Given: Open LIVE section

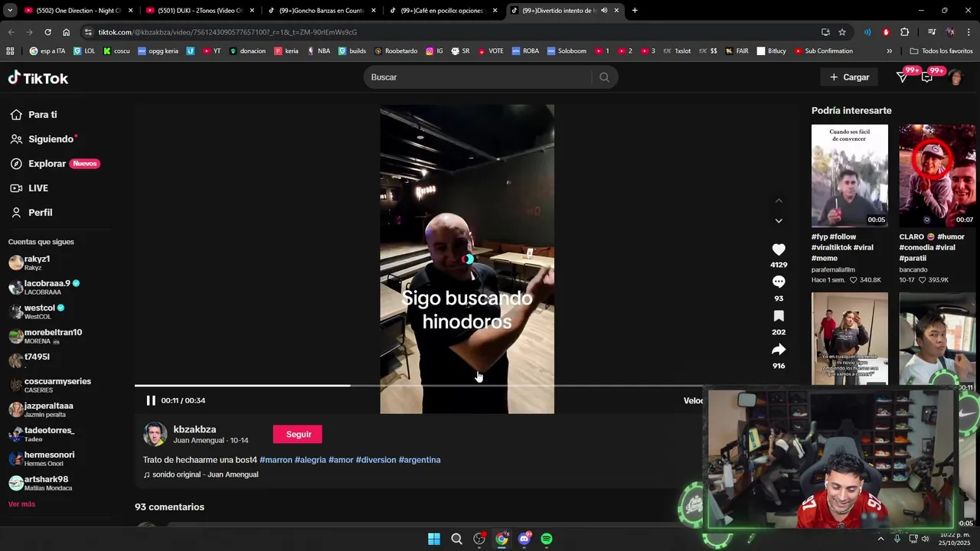Looking at the screenshot, I should (29, 188).
